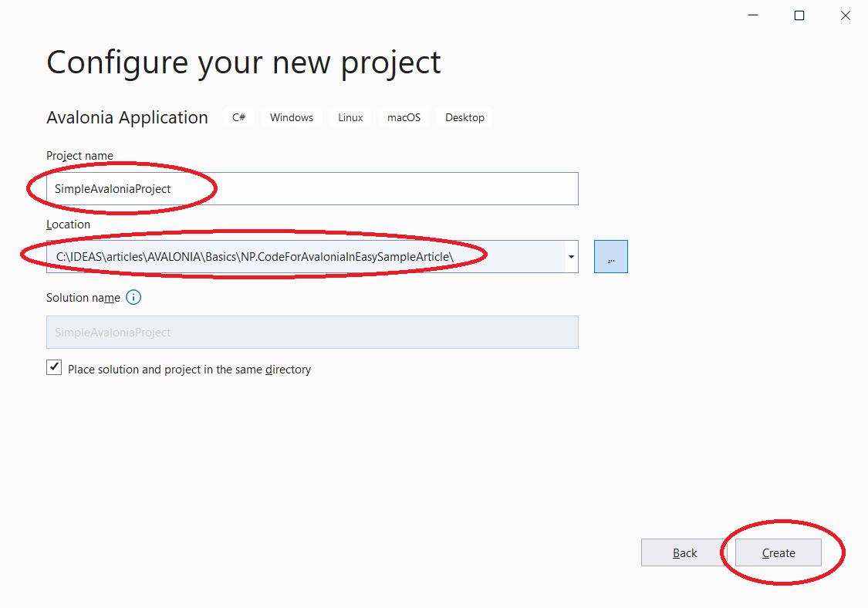This screenshot has height=608, width=868.
Task: Click the Solution name info icon
Action: click(133, 297)
